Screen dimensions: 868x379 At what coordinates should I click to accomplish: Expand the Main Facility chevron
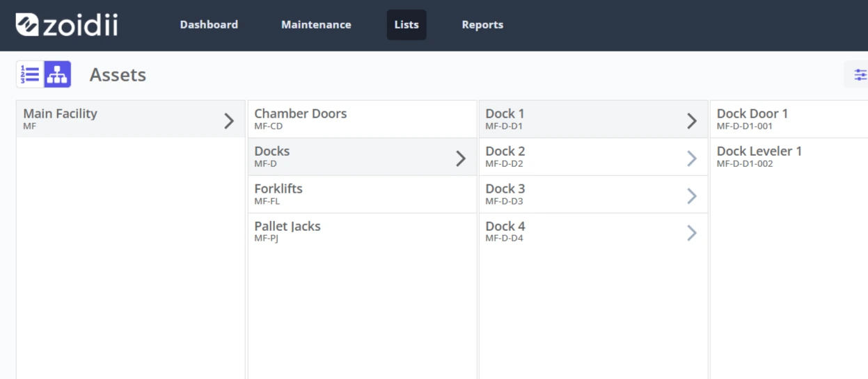[x=229, y=120]
